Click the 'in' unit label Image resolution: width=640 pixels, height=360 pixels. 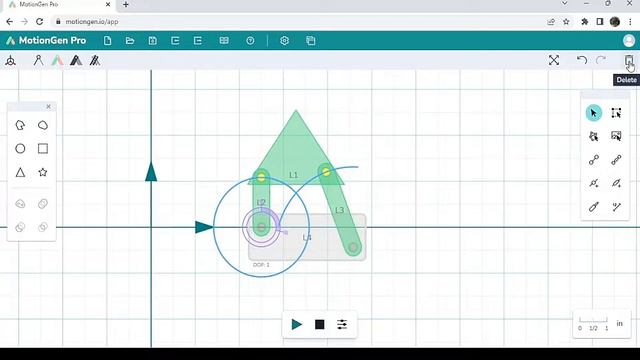coord(620,323)
